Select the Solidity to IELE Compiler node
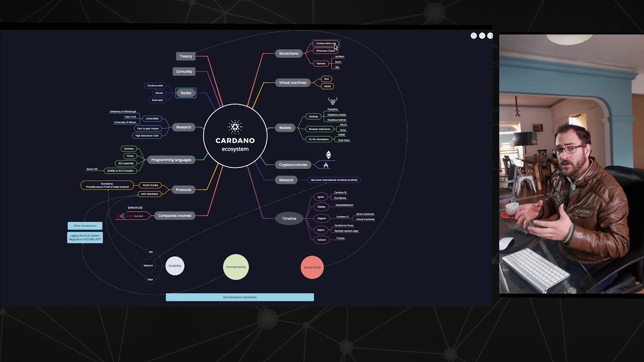The height and width of the screenshot is (362, 644). 120,170
